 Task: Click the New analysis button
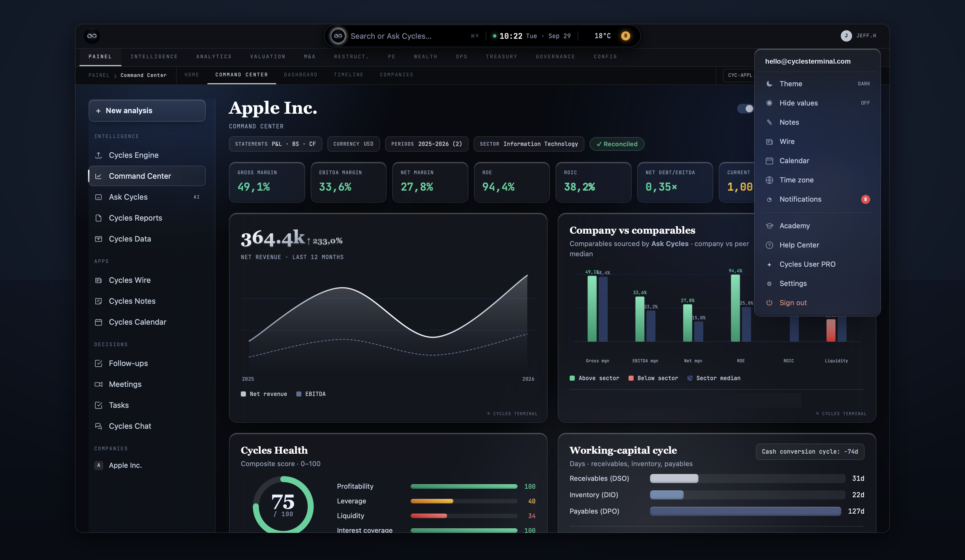tap(147, 111)
